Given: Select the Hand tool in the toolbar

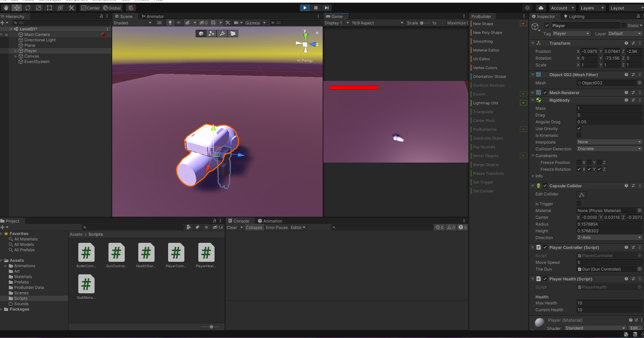Looking at the screenshot, I should pyautogui.click(x=6, y=8).
